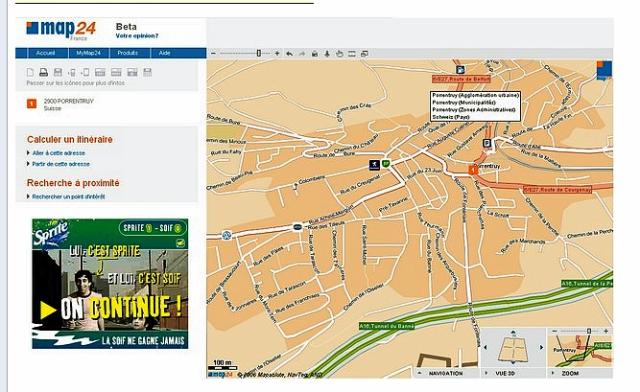Viewport: 640px width, 392px height.
Task: Click the measure-distance tool in map toolbar
Action: 352,53
